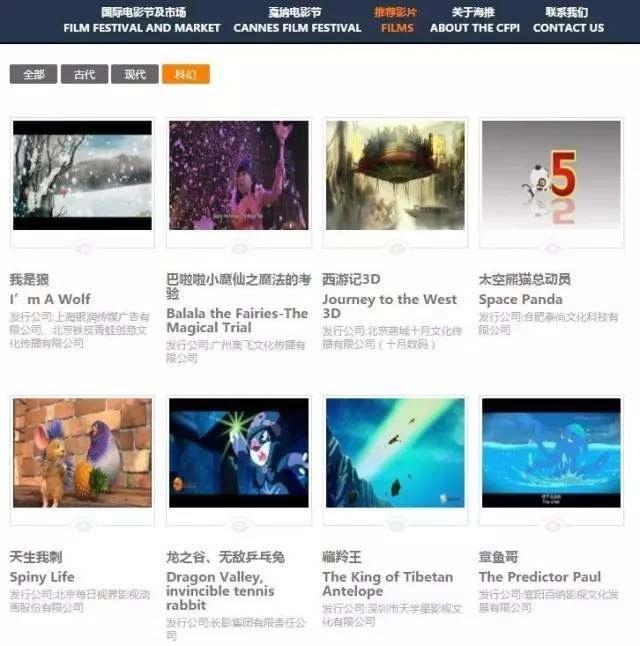The height and width of the screenshot is (646, 640).
Task: Open the Space Panda thumbnail
Action: 551,176
